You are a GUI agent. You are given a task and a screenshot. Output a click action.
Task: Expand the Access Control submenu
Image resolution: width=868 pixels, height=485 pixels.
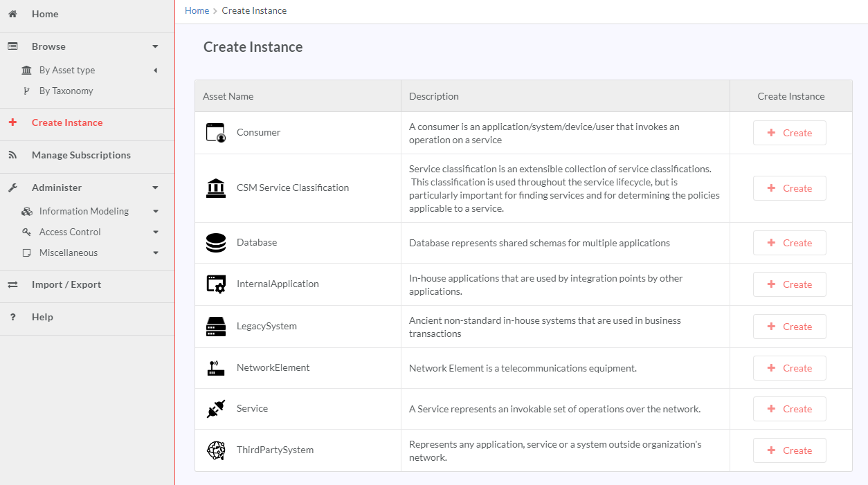pyautogui.click(x=155, y=232)
